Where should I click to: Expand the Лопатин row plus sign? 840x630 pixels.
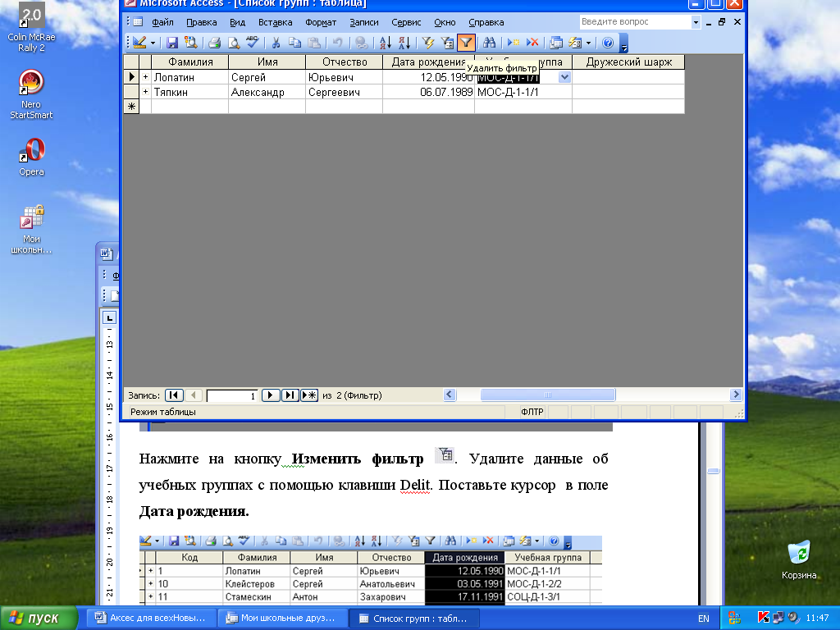tap(145, 77)
